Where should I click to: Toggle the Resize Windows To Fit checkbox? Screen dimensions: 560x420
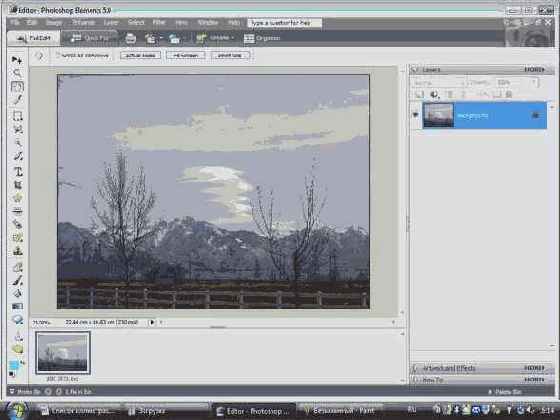tap(57, 55)
